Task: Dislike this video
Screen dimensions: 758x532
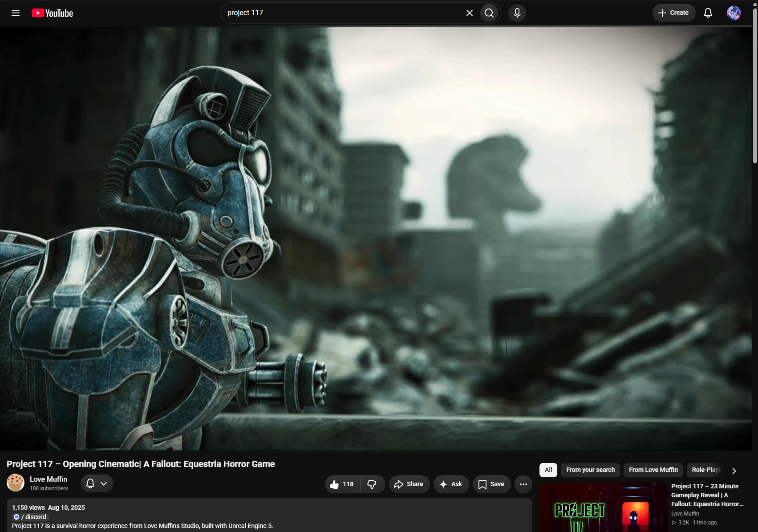Action: (372, 484)
